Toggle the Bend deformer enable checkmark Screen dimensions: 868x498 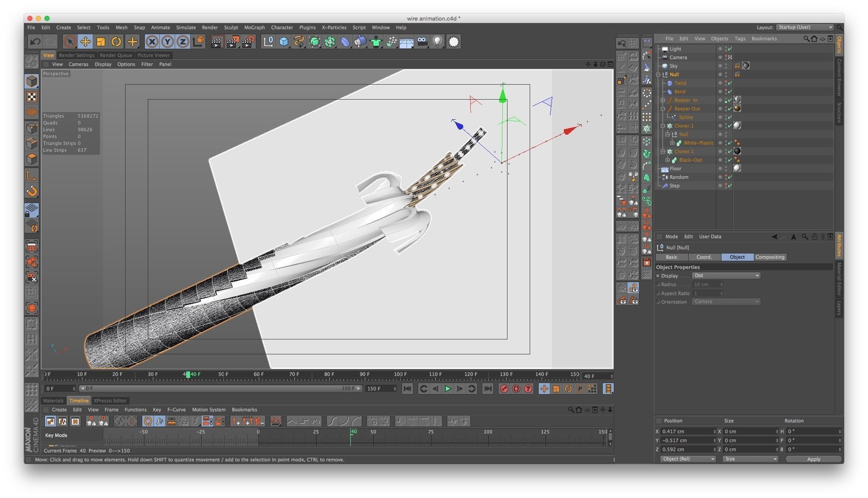point(730,91)
